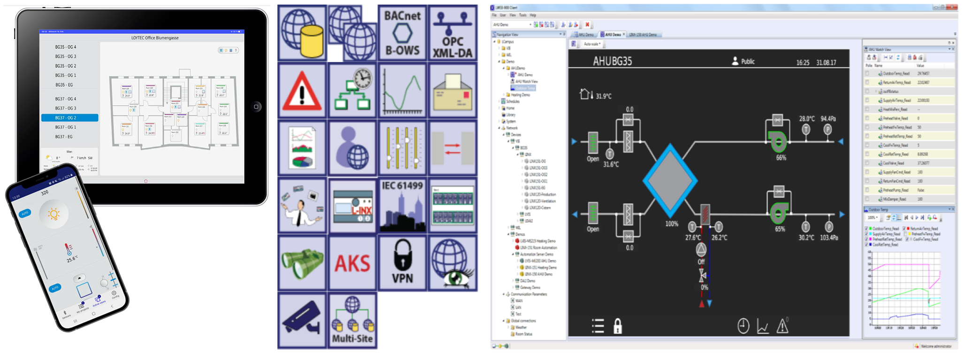Select the Multi-Site icon tile
The image size is (980, 360).
[352, 321]
